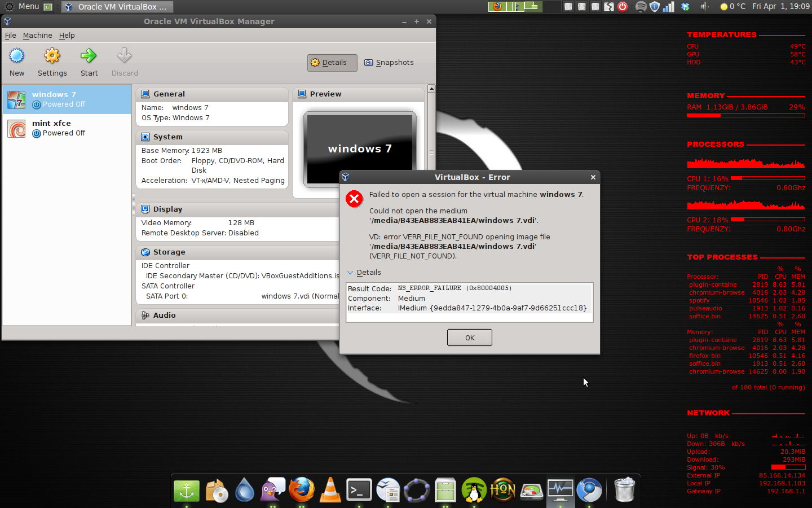
Task: Click the green anchor dock icon
Action: tap(187, 491)
